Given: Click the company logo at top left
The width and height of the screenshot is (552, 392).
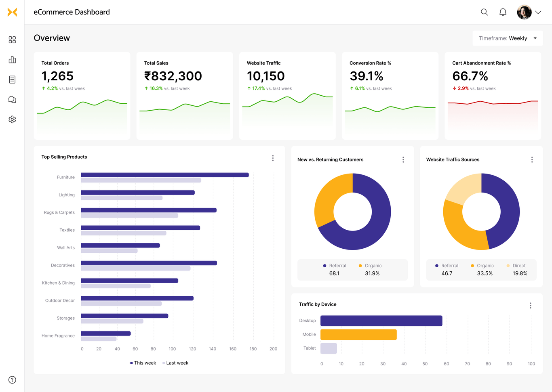Looking at the screenshot, I should tap(12, 12).
